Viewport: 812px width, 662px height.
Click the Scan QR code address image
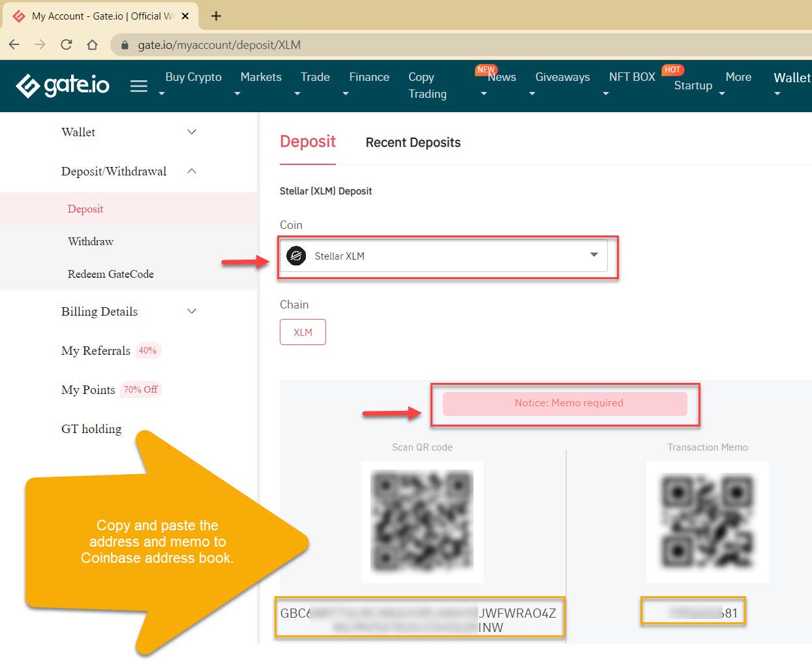tap(422, 522)
